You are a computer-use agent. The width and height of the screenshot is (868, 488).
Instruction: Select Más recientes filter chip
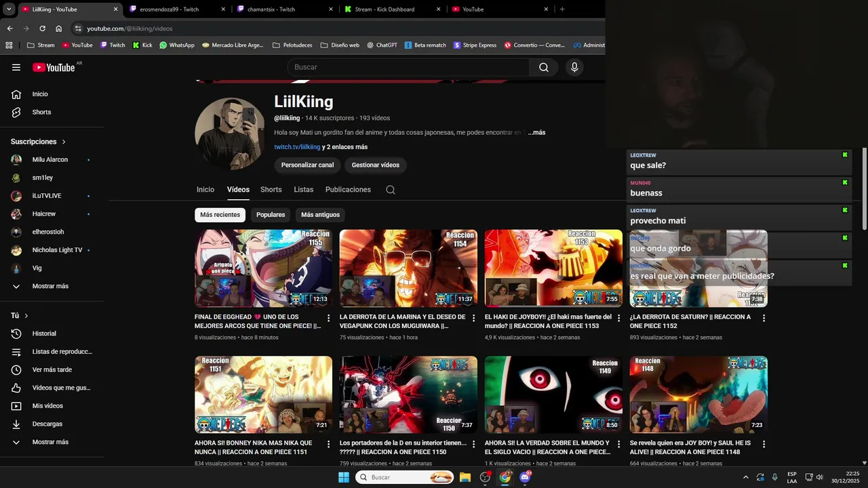(220, 215)
